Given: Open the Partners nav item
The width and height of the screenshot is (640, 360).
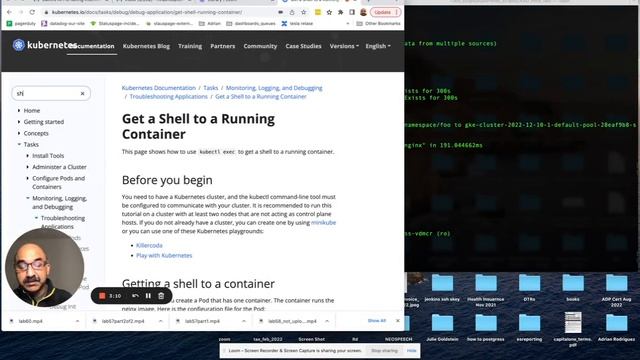Looking at the screenshot, I should [222, 46].
